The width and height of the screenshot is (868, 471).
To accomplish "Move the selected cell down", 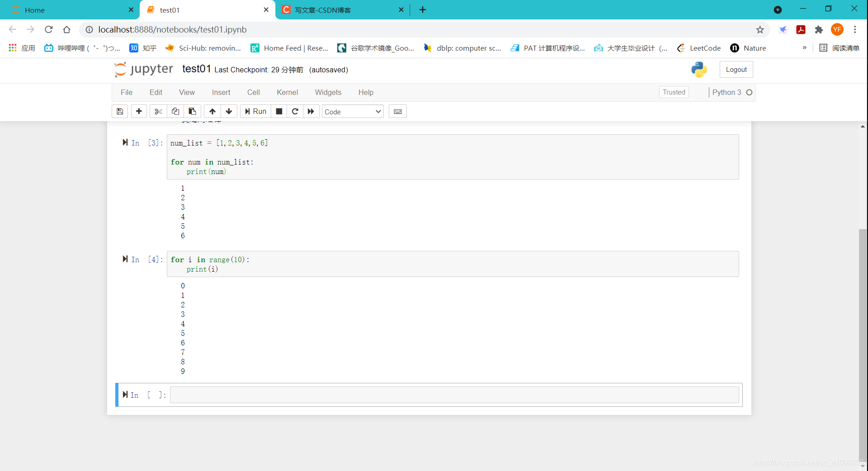I will (229, 111).
